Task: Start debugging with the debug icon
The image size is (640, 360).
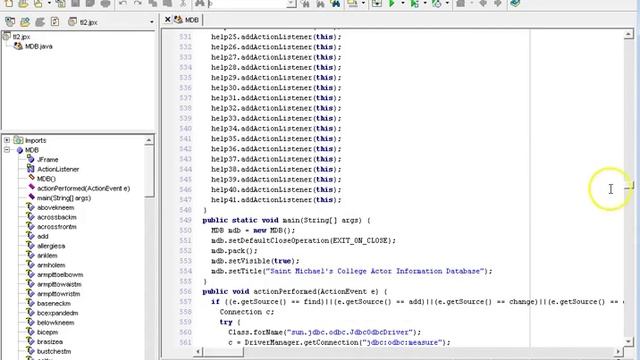Action: coord(415,4)
